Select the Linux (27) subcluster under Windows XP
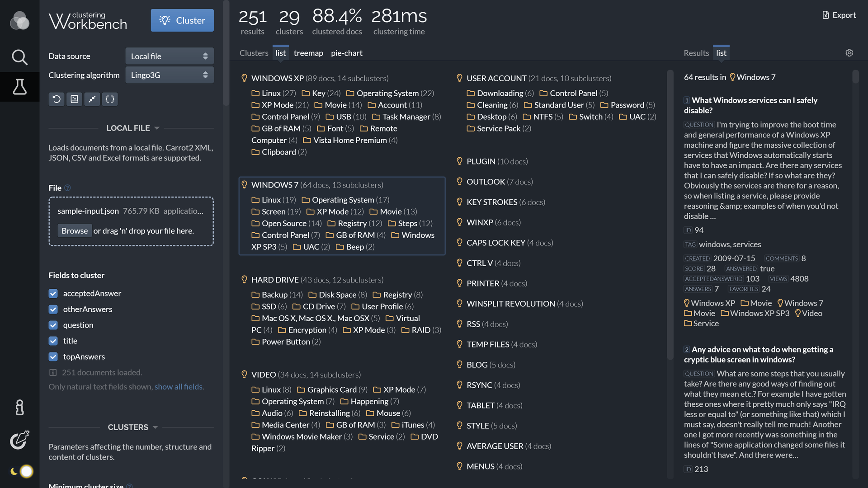 [274, 93]
